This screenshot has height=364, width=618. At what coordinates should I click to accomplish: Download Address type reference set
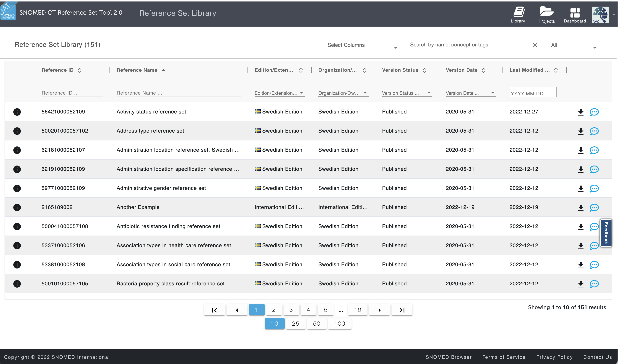[x=581, y=131]
